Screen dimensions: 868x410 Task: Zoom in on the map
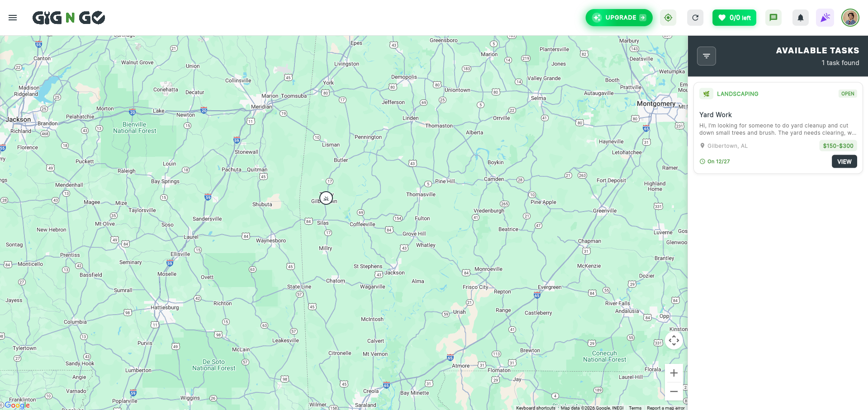coord(674,373)
